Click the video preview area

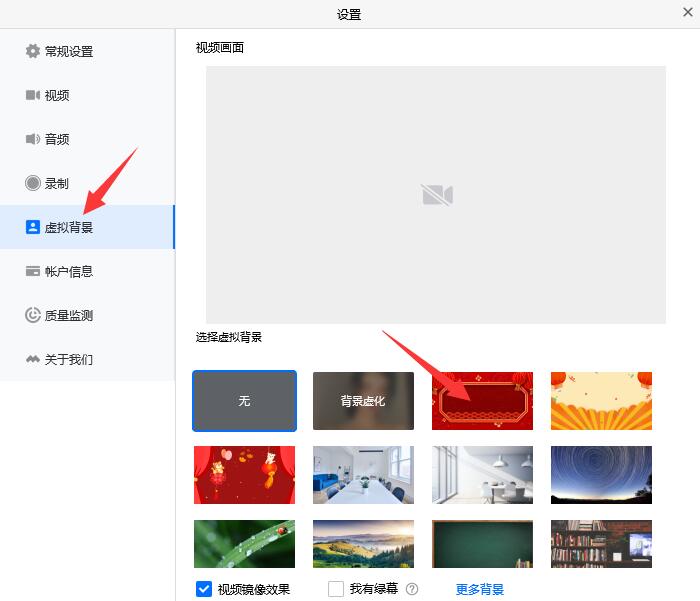[x=436, y=195]
